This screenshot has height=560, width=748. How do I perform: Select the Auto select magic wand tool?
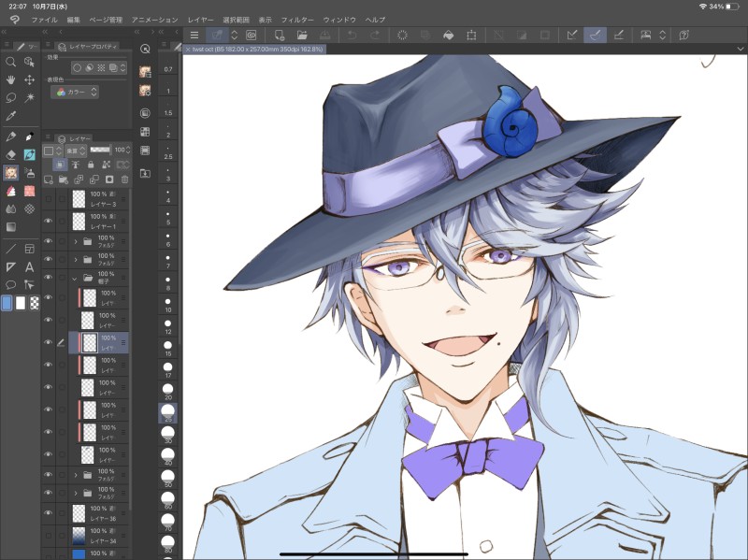click(30, 98)
